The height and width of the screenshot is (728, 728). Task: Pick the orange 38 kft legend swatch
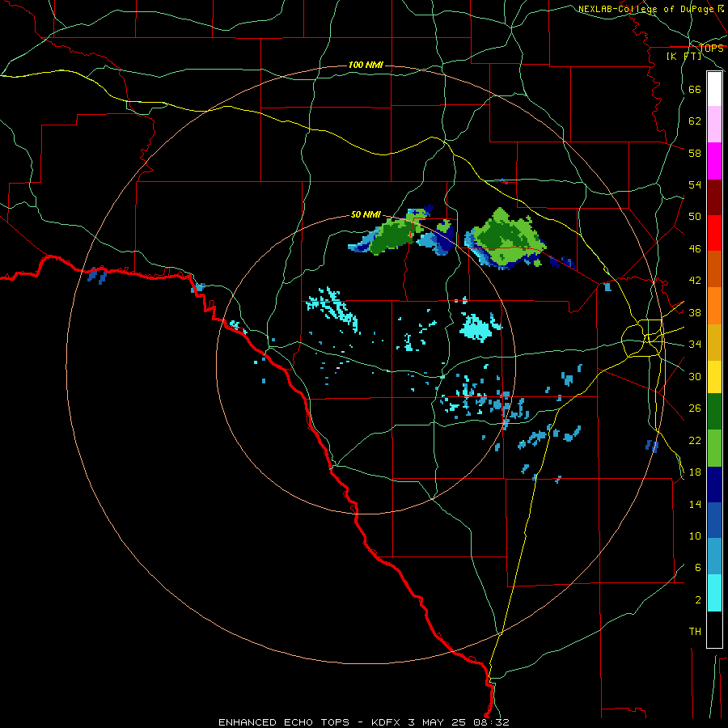[x=714, y=306]
